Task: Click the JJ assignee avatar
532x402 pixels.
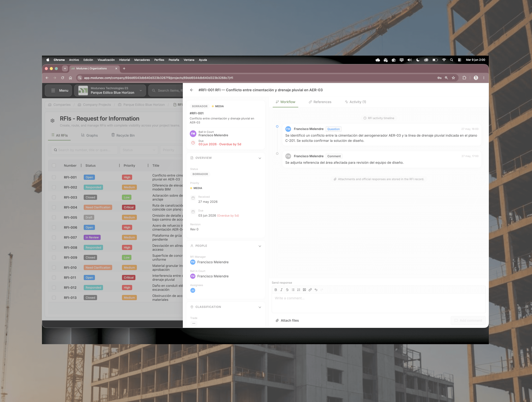Action: 193,290
